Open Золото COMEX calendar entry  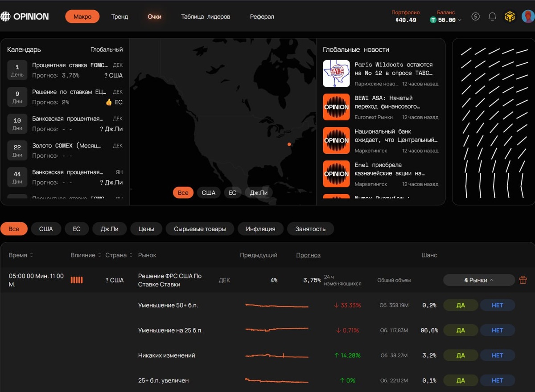pos(65,151)
